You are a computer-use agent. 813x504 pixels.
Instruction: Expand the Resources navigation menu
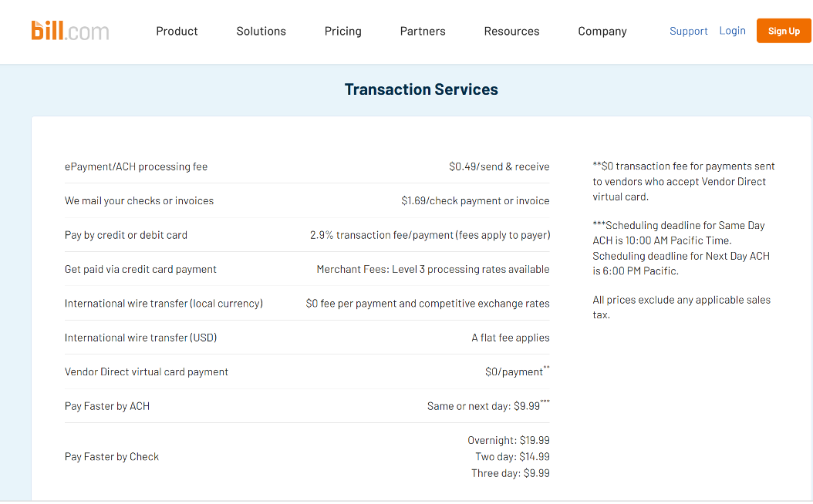coord(511,31)
